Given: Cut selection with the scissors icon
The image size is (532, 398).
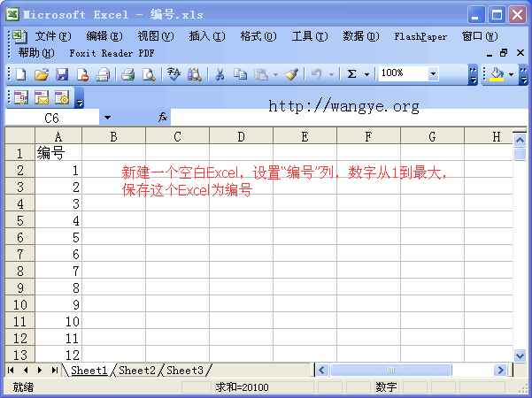Looking at the screenshot, I should 220,74.
